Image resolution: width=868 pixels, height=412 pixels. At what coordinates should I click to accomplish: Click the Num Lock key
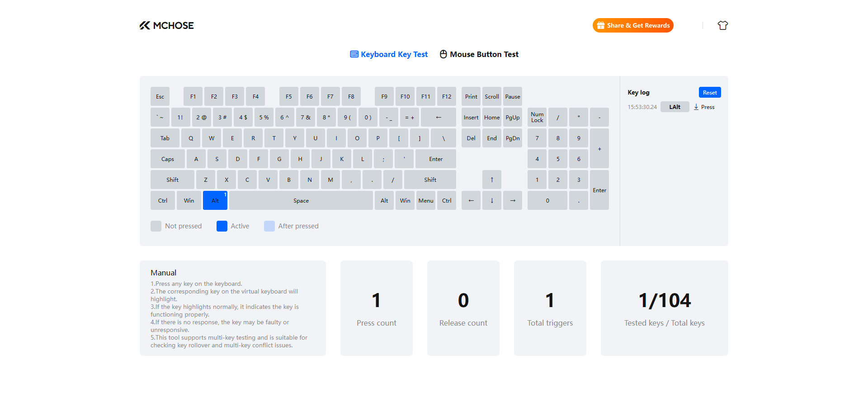pyautogui.click(x=537, y=117)
